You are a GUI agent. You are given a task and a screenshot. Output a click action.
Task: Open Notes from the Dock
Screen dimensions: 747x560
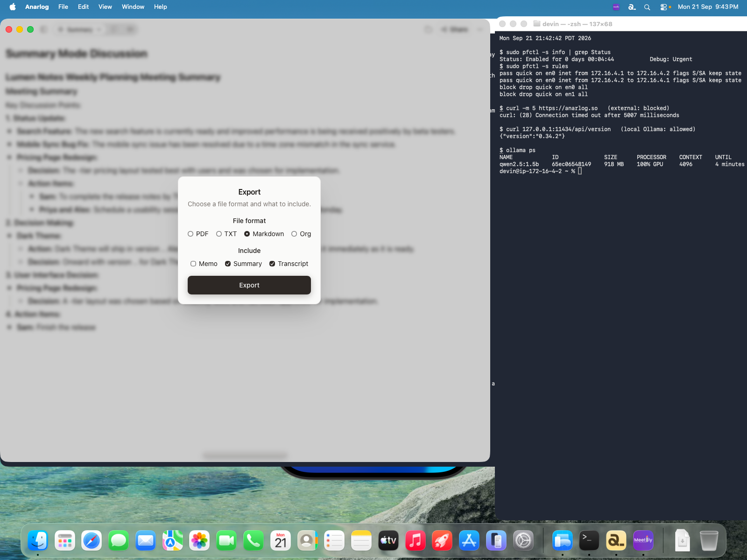(x=361, y=541)
